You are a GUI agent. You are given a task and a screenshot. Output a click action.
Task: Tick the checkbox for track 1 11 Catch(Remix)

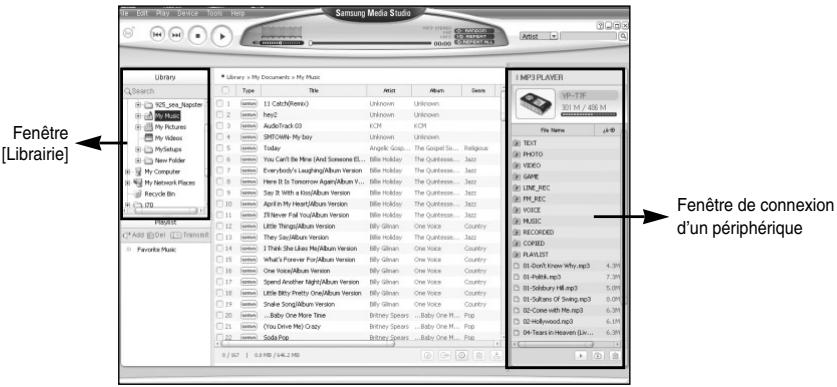point(219,104)
